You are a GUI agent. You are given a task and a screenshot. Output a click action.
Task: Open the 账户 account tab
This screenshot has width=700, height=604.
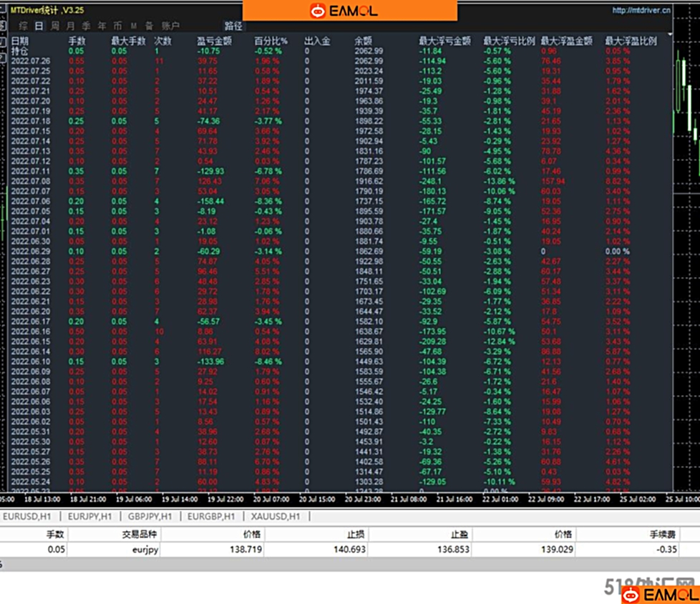[171, 26]
